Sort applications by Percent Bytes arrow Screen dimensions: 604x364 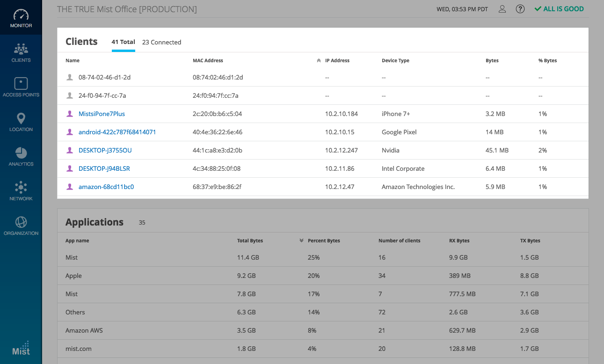coord(301,240)
